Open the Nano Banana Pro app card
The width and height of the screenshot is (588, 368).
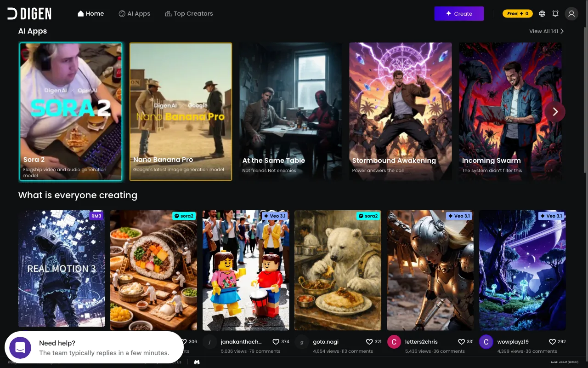click(181, 112)
